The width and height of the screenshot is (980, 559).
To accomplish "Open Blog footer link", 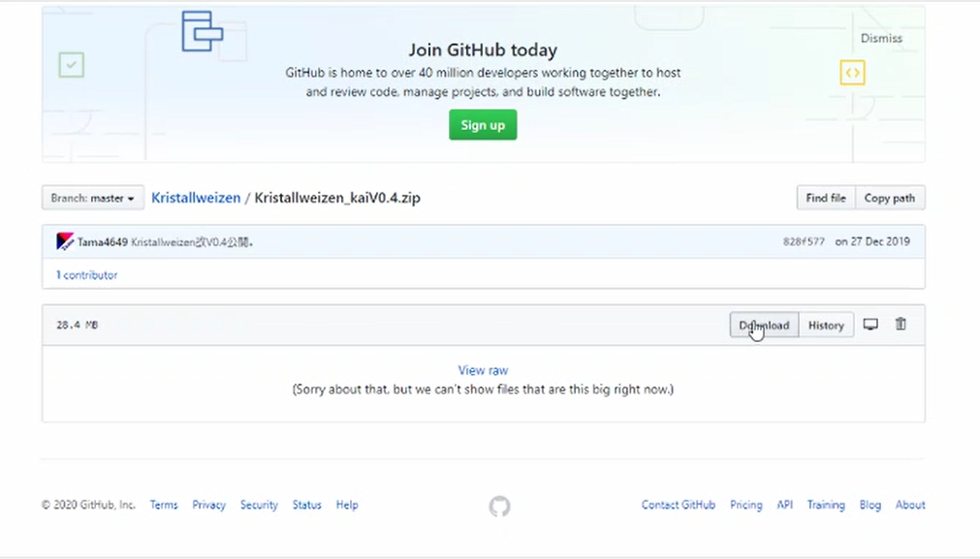I will point(870,505).
